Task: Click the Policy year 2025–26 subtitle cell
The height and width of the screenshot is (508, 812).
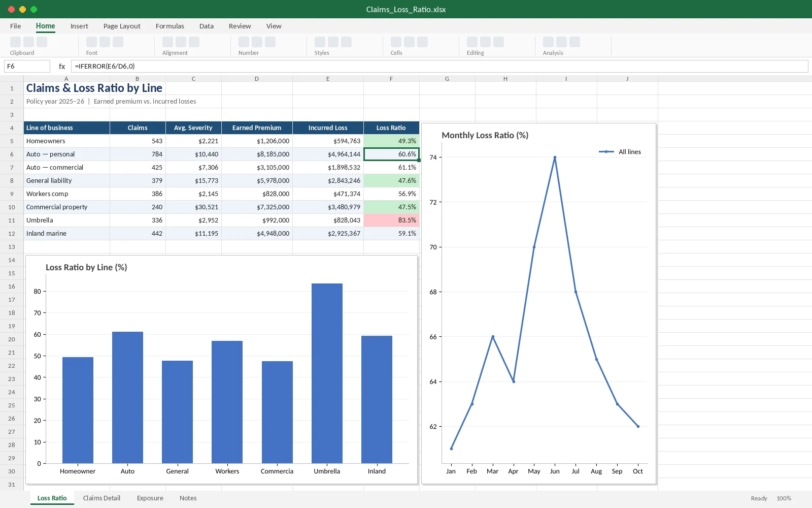Action: pos(111,102)
